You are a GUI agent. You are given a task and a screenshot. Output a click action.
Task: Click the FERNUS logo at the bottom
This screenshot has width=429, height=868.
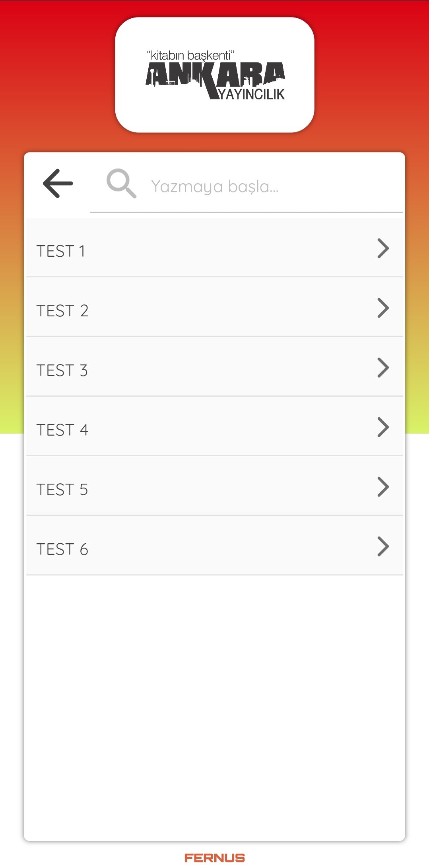click(x=215, y=858)
